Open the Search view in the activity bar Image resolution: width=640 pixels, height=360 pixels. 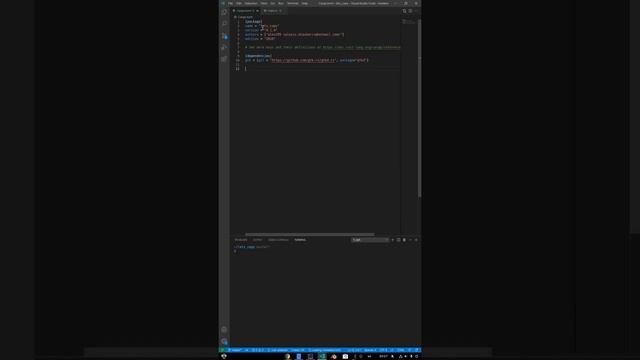point(224,24)
